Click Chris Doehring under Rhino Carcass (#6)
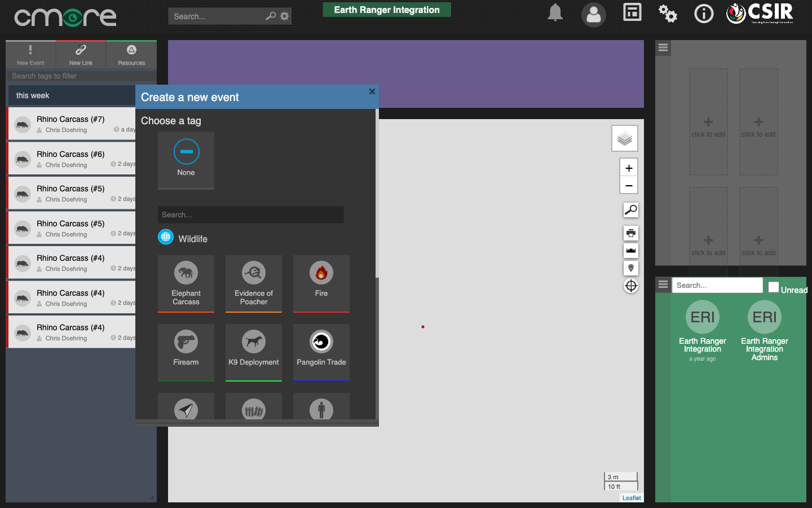The width and height of the screenshot is (812, 508). pos(66,165)
